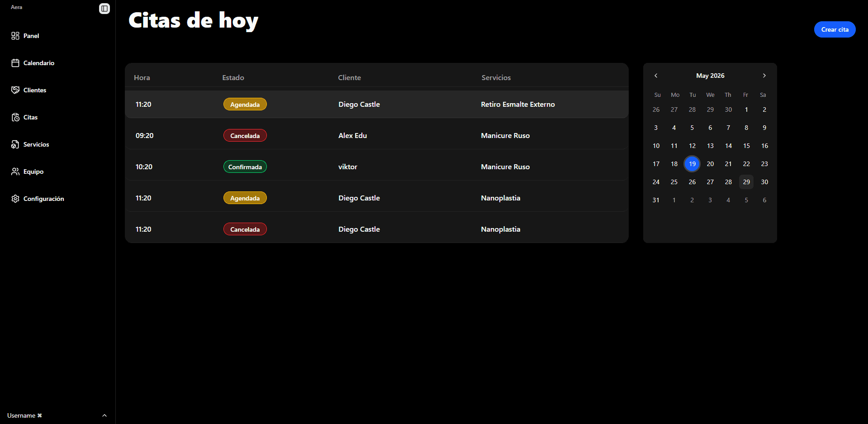
Task: Click the Calendario calendar icon
Action: tap(15, 63)
